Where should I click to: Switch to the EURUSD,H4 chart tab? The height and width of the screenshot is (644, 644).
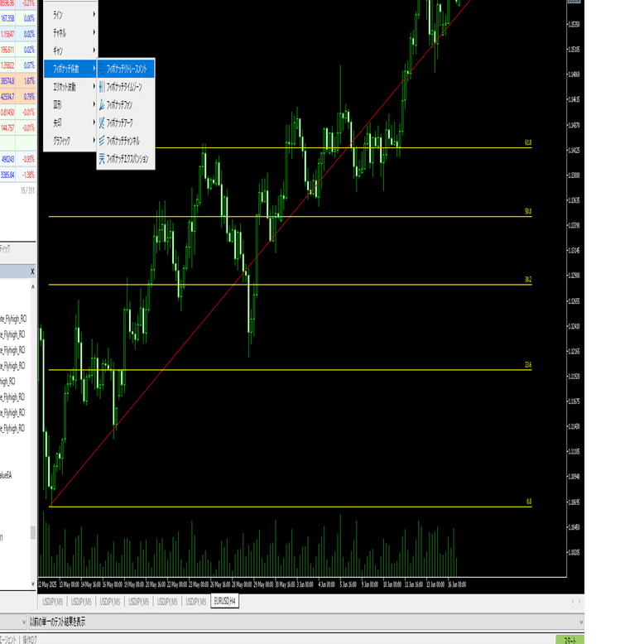pos(224,601)
